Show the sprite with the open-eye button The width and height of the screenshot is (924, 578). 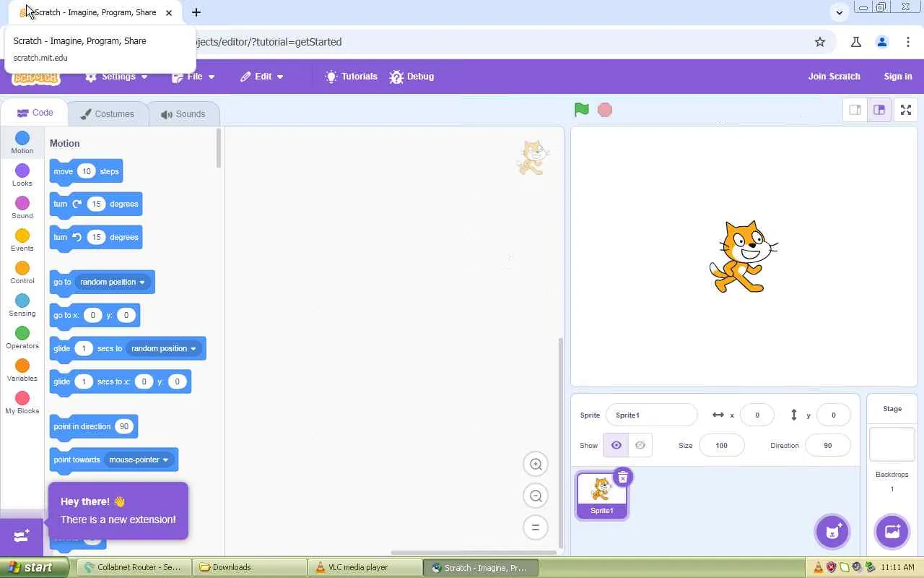616,445
